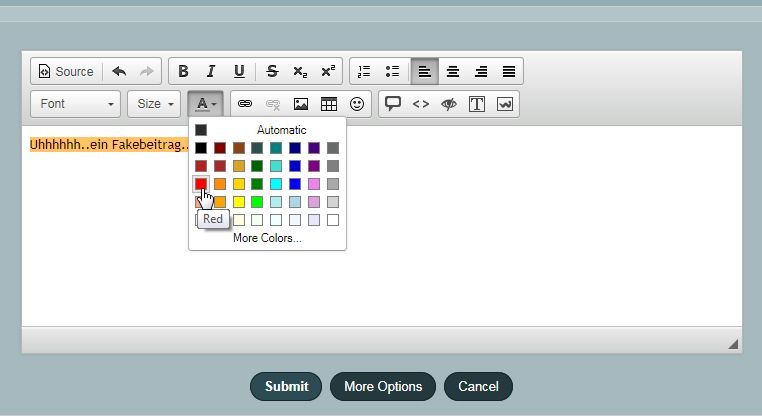This screenshot has height=416, width=762.
Task: Click the undo arrow icon
Action: (x=119, y=72)
